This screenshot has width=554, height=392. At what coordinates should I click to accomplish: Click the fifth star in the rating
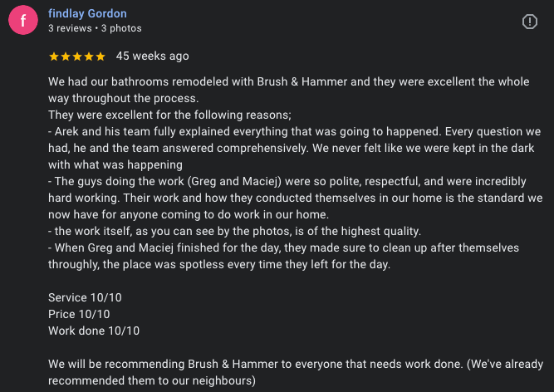click(x=101, y=56)
